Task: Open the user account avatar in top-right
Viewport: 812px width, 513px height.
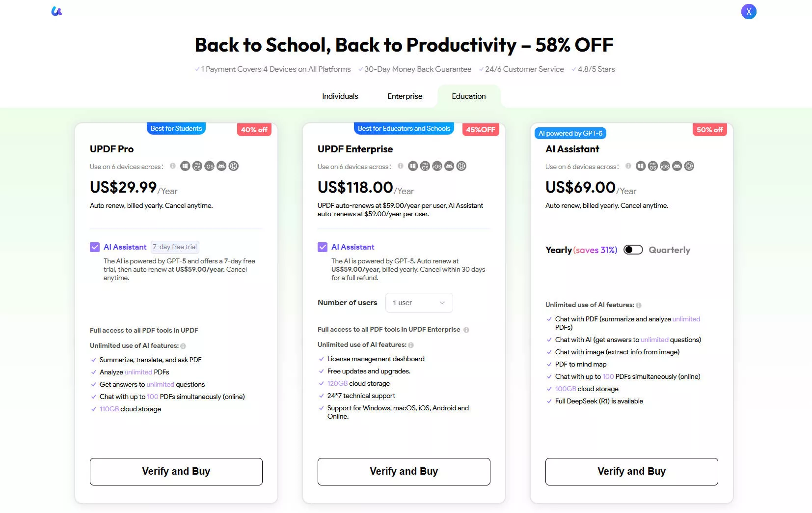Action: tap(748, 11)
